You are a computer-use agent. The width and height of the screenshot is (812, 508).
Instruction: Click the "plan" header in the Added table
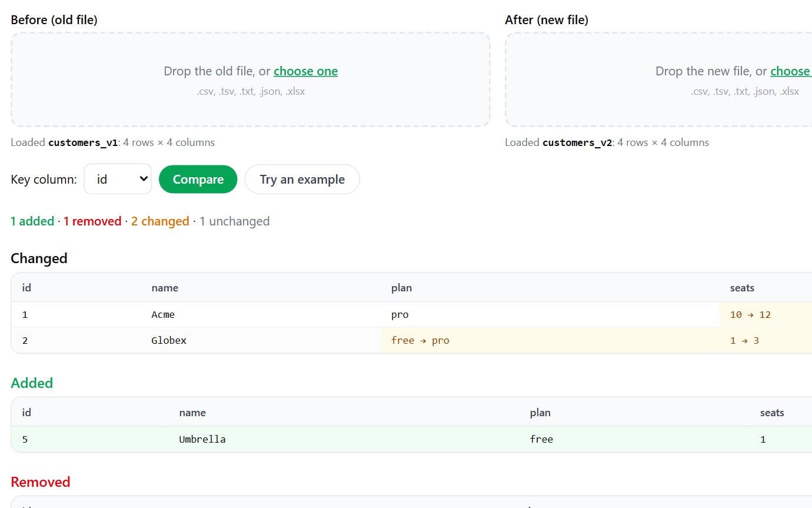540,413
